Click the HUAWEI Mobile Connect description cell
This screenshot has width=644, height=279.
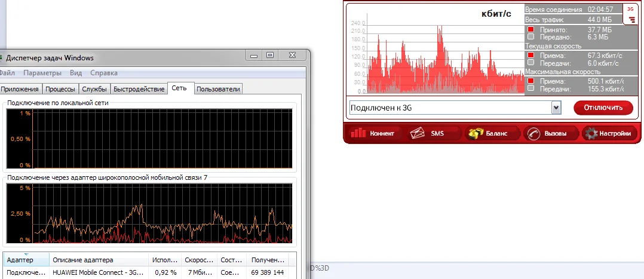[99, 272]
